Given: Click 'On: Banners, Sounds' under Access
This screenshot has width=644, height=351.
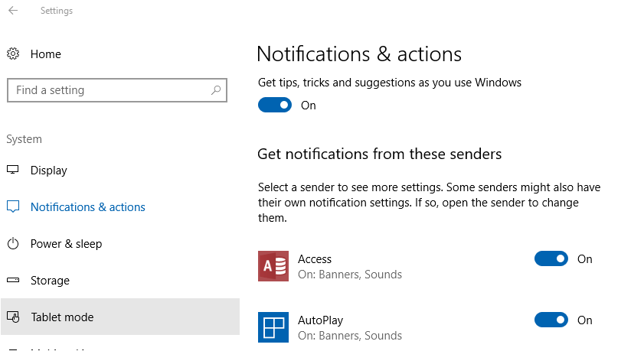Looking at the screenshot, I should [x=350, y=275].
